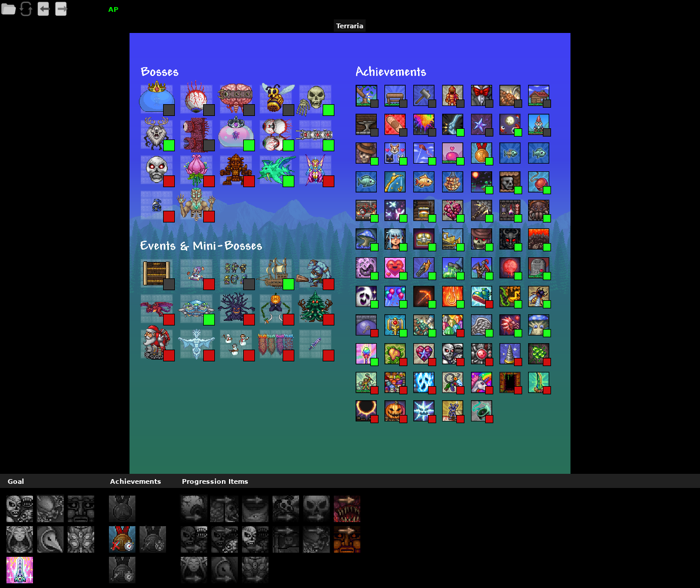700x588 pixels.
Task: Click the Frost Legion snowmen event icon
Action: 236,344
